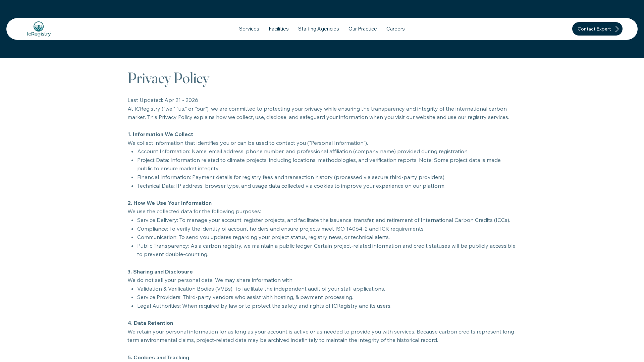Click the Contact Expert button
This screenshot has height=362, width=644.
coord(597,29)
